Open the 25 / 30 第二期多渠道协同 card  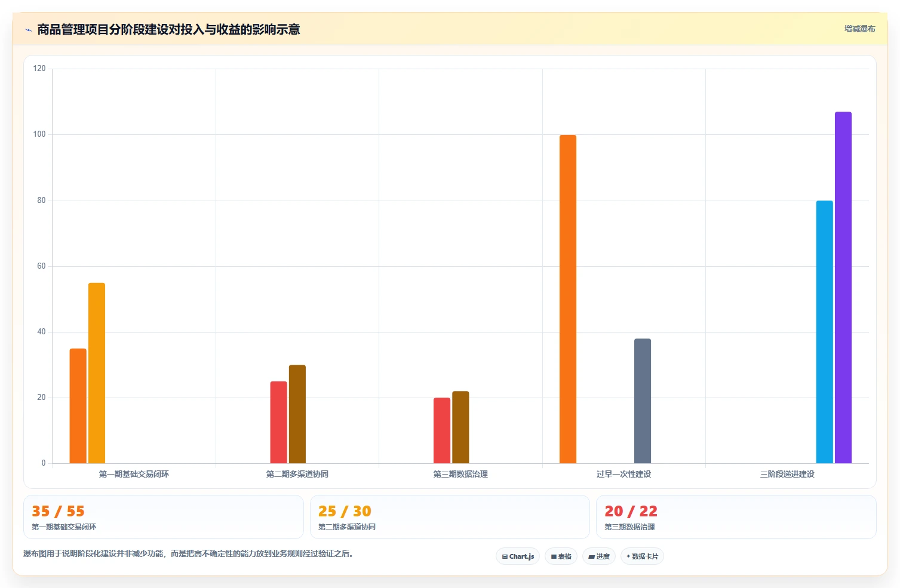pos(450,517)
